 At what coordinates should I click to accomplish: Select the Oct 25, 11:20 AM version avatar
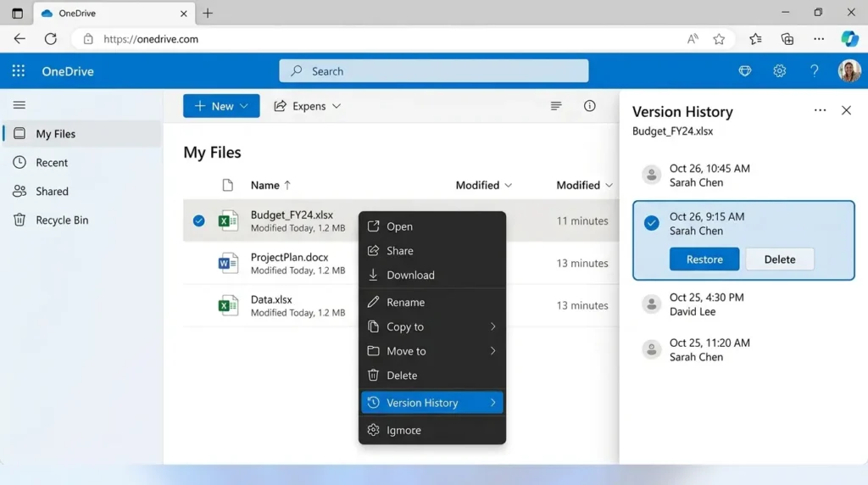click(x=652, y=349)
